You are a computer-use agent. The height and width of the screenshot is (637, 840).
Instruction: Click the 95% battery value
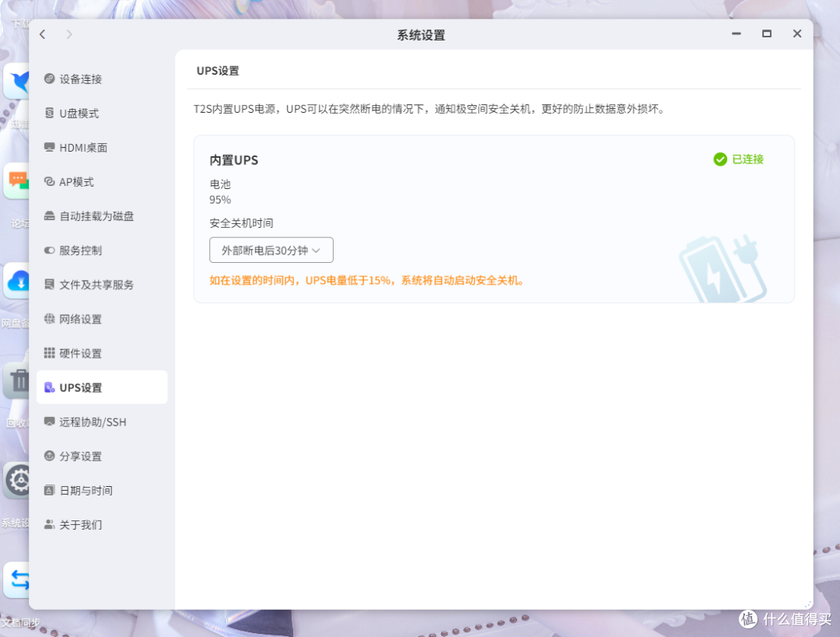coord(220,200)
